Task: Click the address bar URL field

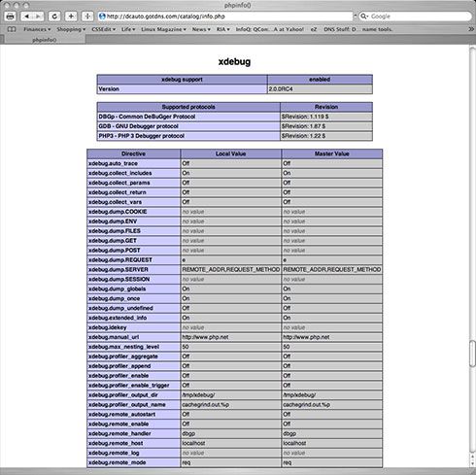Action: click(x=225, y=17)
